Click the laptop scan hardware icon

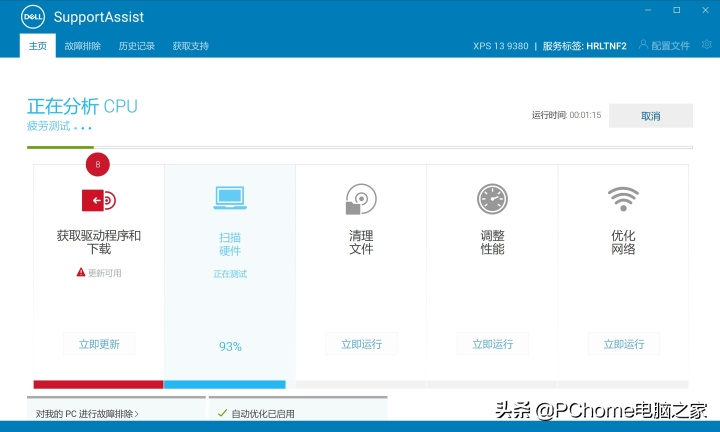[230, 198]
